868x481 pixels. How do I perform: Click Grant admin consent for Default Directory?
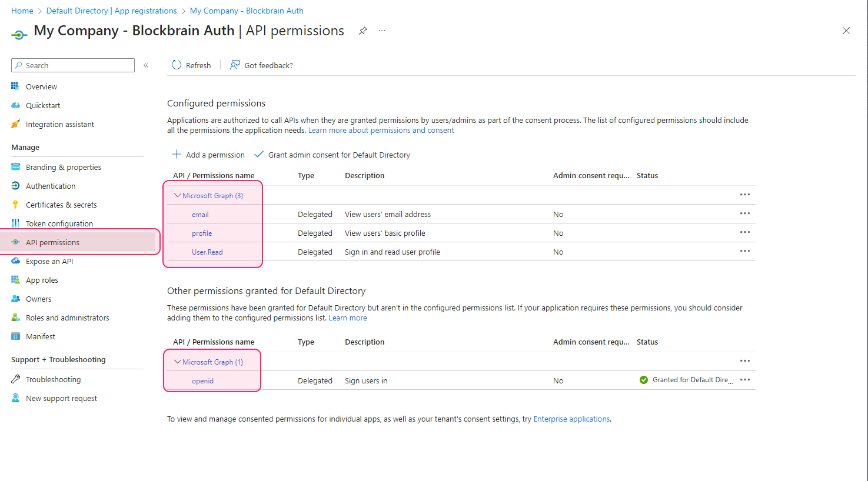[339, 155]
